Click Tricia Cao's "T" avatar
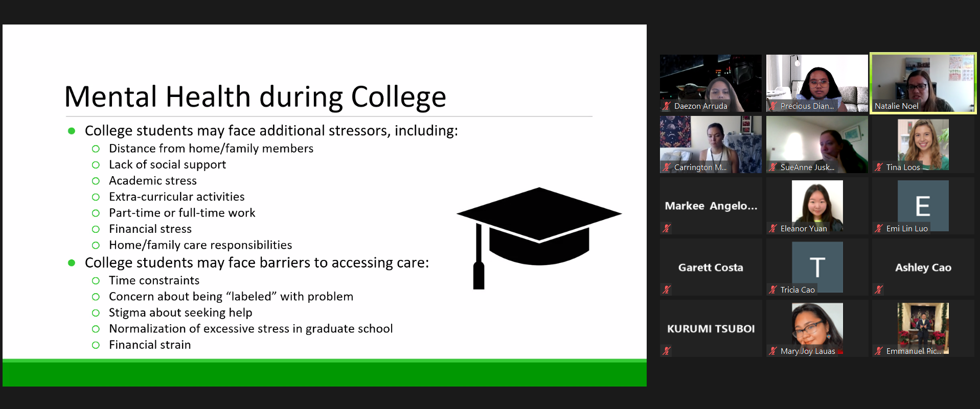Image resolution: width=980 pixels, height=409 pixels. coord(817,266)
